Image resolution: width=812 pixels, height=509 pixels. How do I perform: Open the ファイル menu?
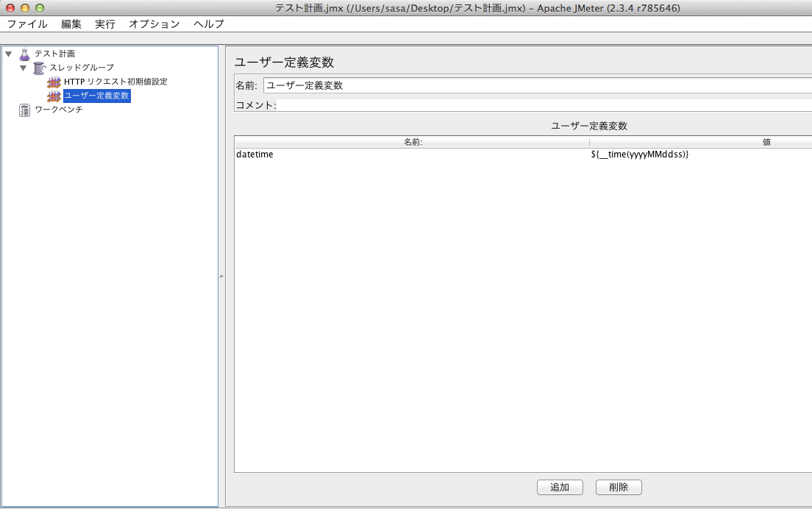pos(27,24)
